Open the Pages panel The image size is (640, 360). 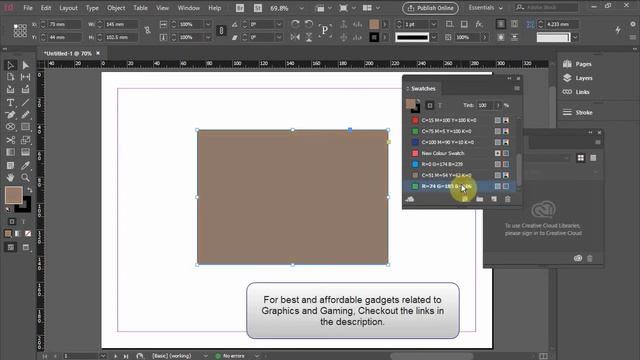click(577, 64)
